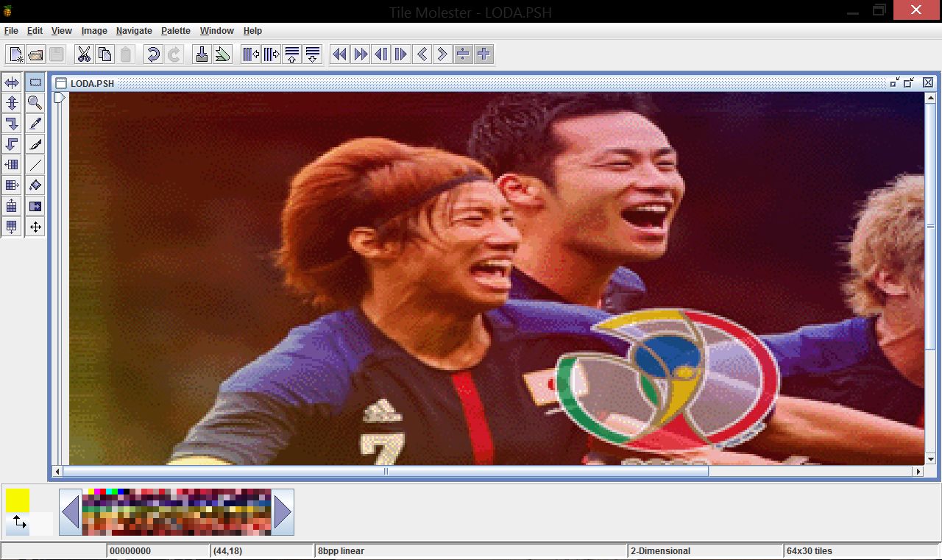Open the Window menu
Viewport: 942px width, 560px height.
(217, 31)
